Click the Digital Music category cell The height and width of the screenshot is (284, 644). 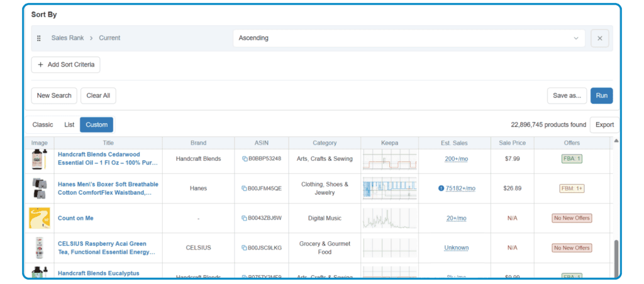(x=325, y=218)
